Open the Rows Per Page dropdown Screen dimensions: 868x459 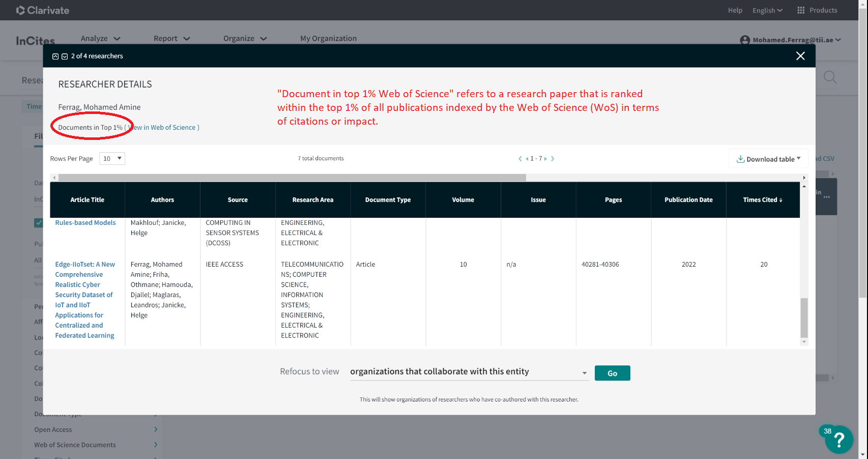pos(112,159)
